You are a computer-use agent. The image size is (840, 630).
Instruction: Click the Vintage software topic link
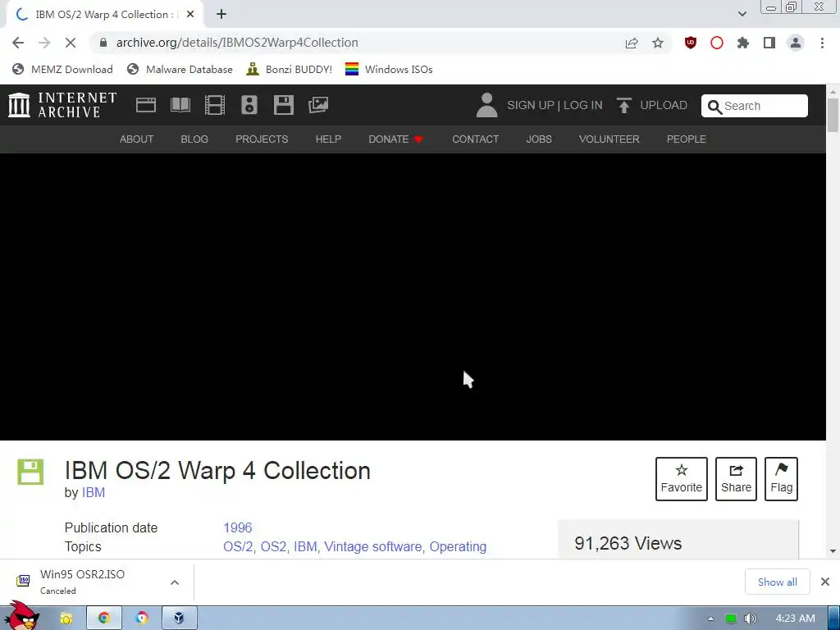click(x=373, y=546)
